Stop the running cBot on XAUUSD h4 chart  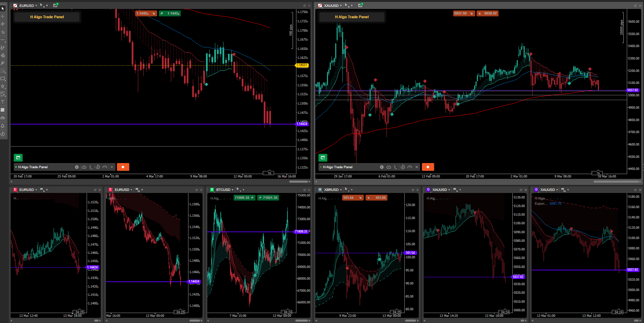pos(428,167)
